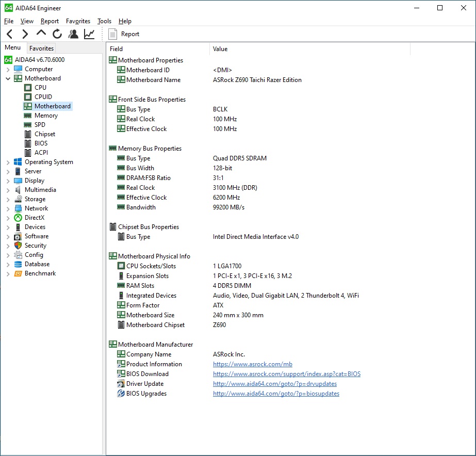Open the Tools menu

104,21
